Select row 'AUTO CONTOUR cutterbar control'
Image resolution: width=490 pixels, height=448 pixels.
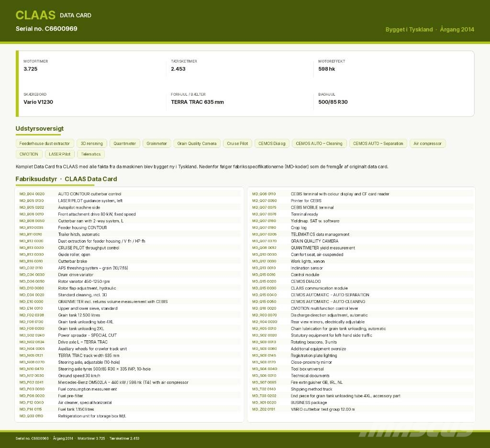pyautogui.click(x=129, y=194)
